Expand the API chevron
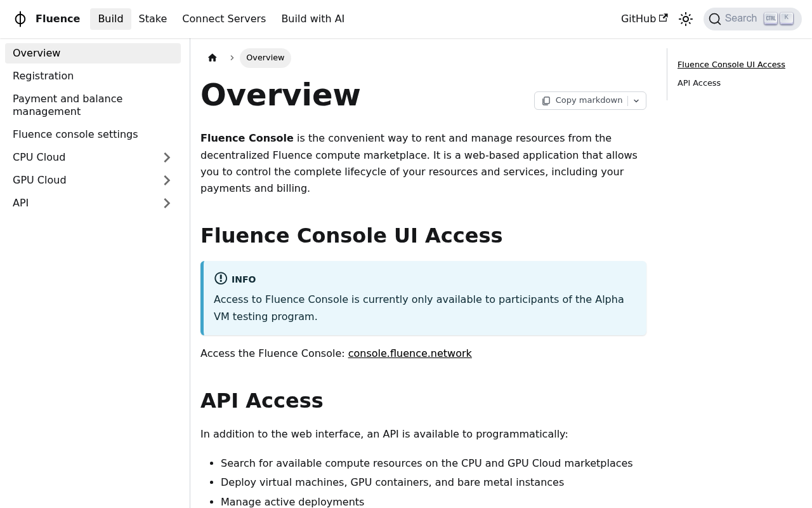The height and width of the screenshot is (508, 812). pos(167,203)
